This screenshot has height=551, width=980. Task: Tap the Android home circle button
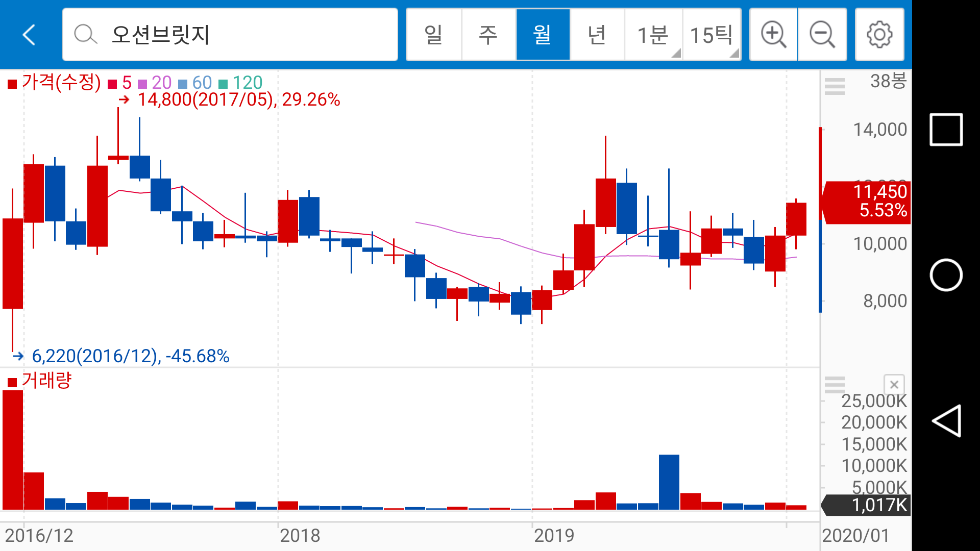tap(946, 275)
